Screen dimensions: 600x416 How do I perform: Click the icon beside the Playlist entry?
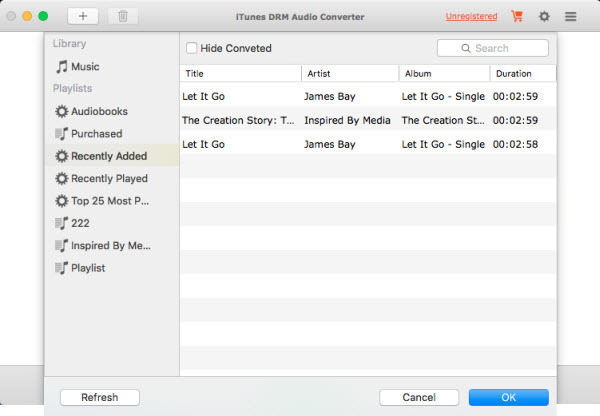[62, 268]
